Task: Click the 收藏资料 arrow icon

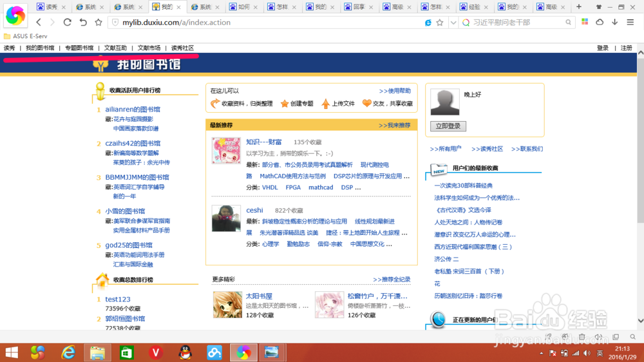Action: click(215, 104)
